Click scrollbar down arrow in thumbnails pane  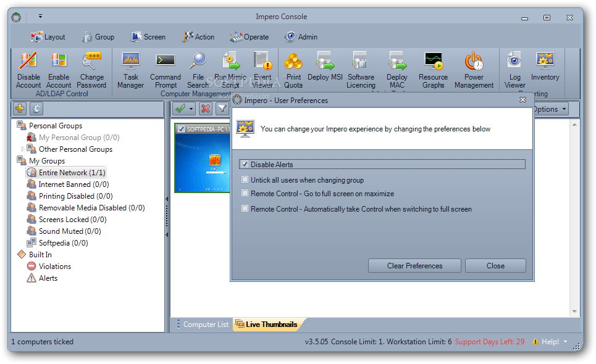click(x=574, y=312)
